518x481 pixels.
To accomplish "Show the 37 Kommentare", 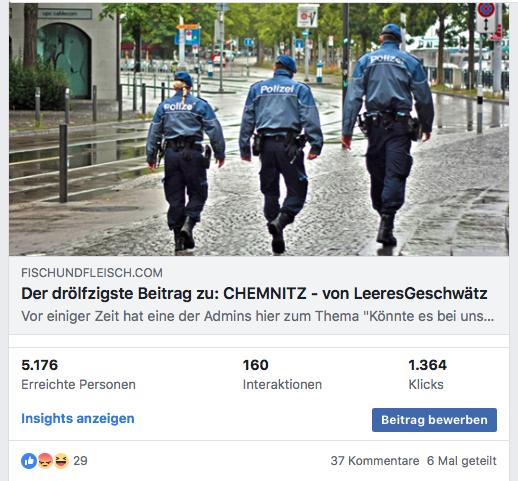I will tap(375, 461).
